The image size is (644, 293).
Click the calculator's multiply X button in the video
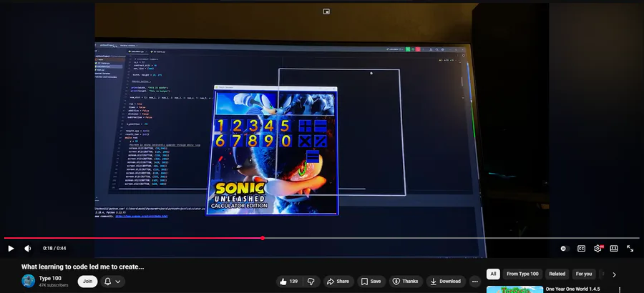(x=305, y=141)
